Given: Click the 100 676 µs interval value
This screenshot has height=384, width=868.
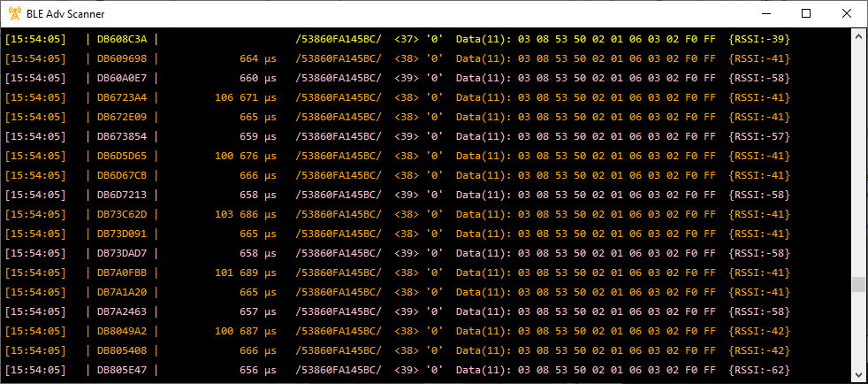Looking at the screenshot, I should (x=246, y=156).
